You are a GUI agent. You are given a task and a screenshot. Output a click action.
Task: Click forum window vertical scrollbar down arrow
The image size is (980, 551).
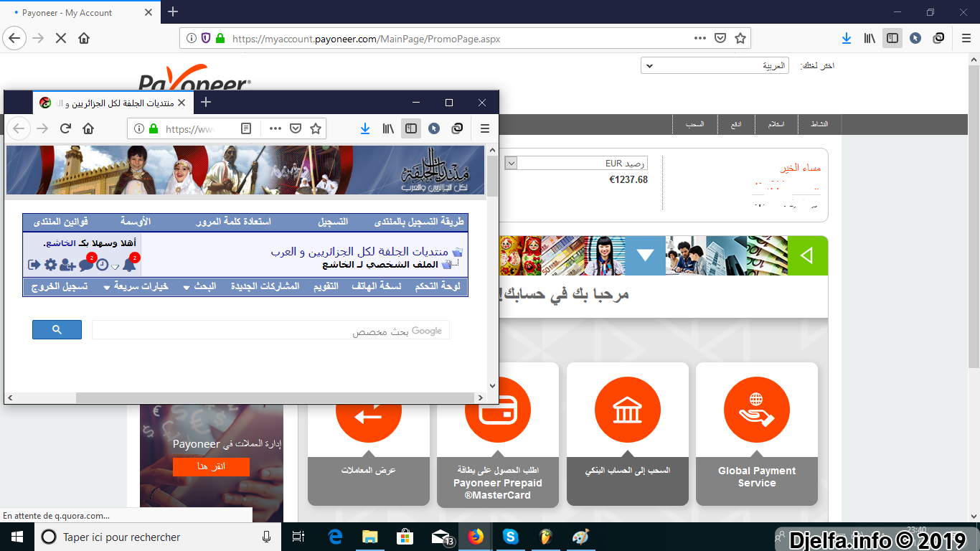492,385
